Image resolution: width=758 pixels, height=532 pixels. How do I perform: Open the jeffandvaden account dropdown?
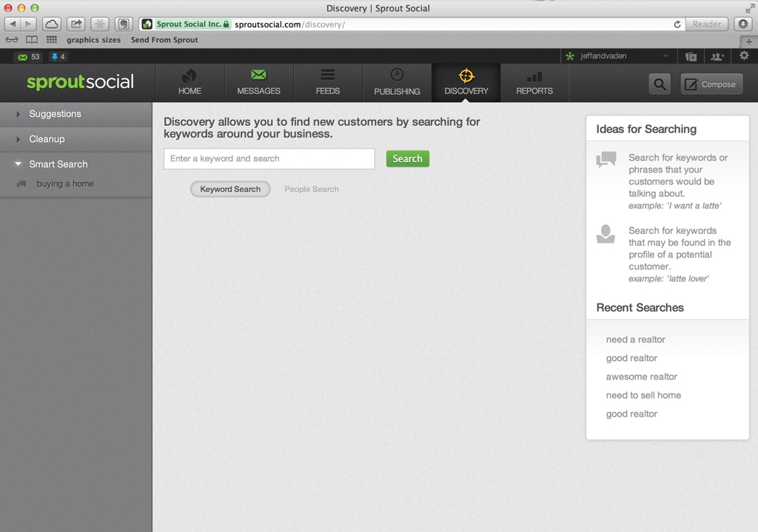pos(617,56)
